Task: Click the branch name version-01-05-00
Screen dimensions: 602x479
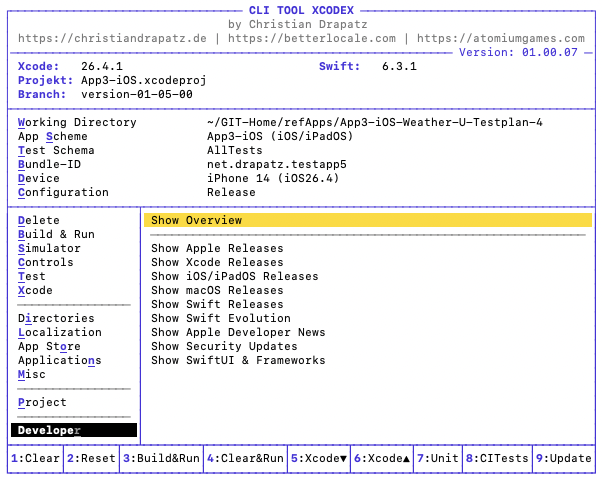Action: (x=137, y=94)
